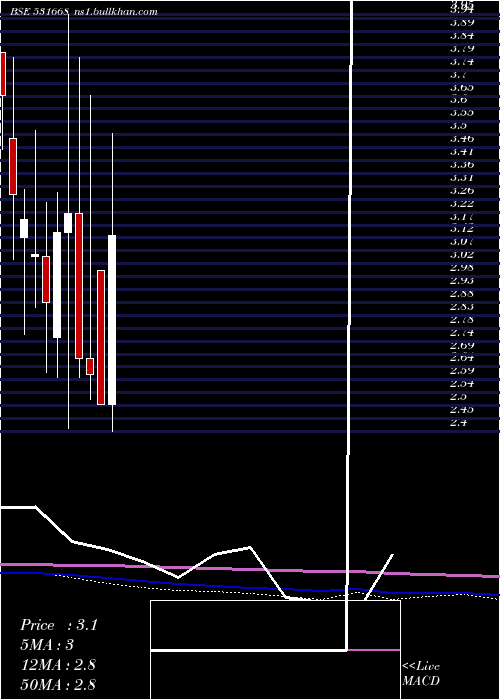Click the 2.74 price axis label
This screenshot has width=500, height=700.
[x=462, y=333]
